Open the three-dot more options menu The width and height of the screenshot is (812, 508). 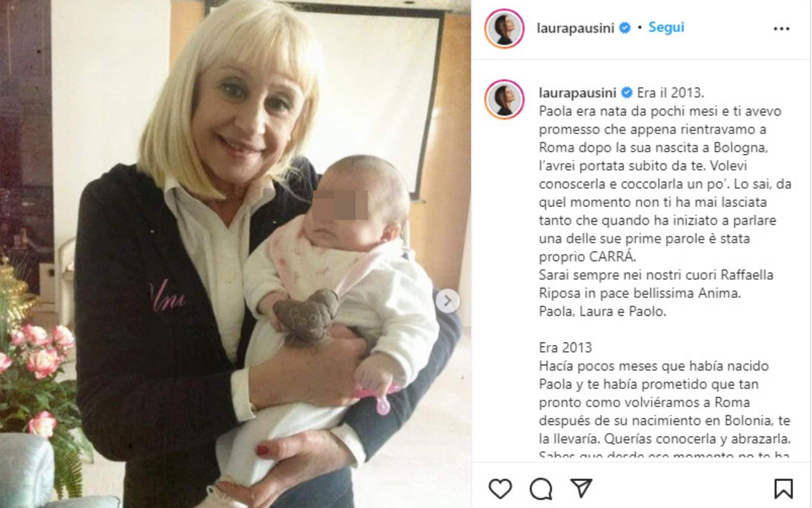tap(782, 28)
